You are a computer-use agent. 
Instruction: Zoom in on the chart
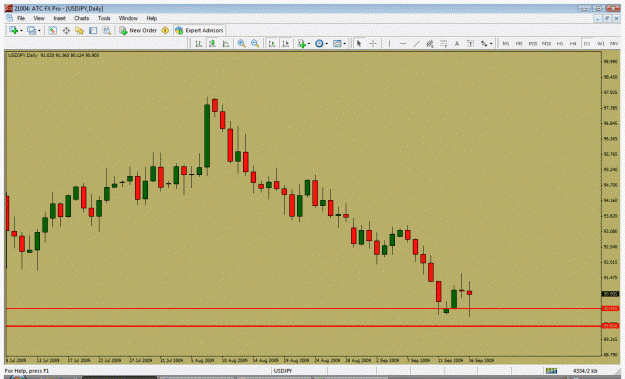tap(241, 43)
